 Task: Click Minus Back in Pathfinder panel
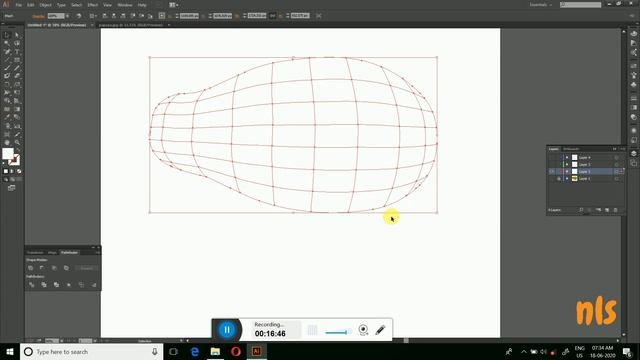94,284
